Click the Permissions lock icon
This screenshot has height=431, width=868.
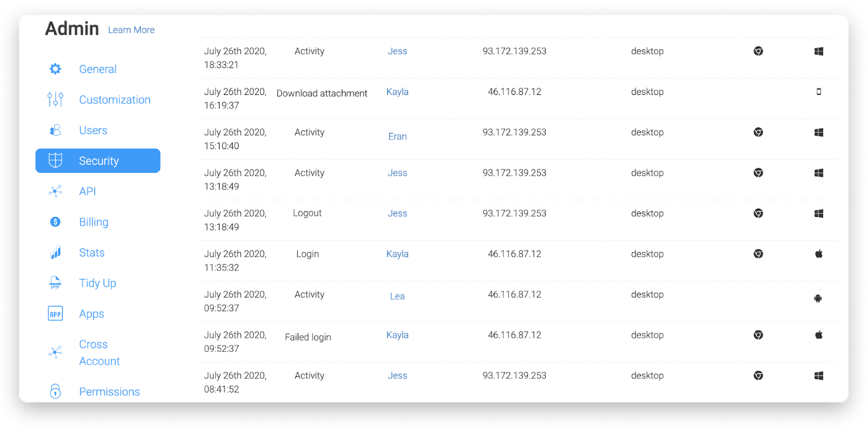pos(55,391)
